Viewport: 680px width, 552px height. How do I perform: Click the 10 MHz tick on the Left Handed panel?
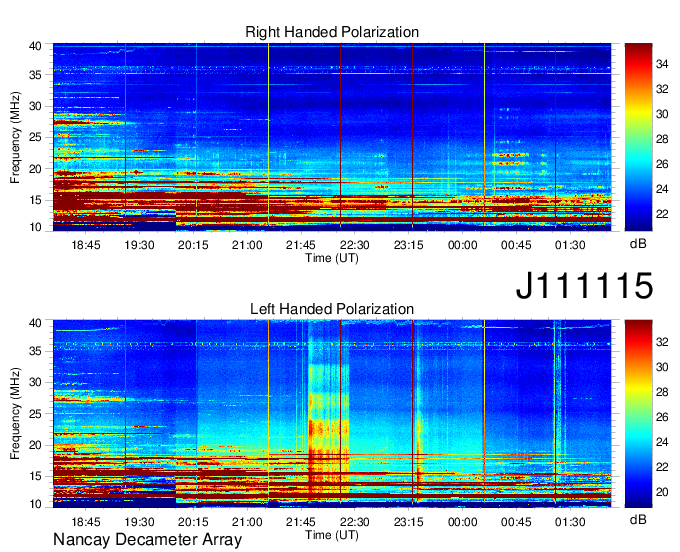coord(35,504)
